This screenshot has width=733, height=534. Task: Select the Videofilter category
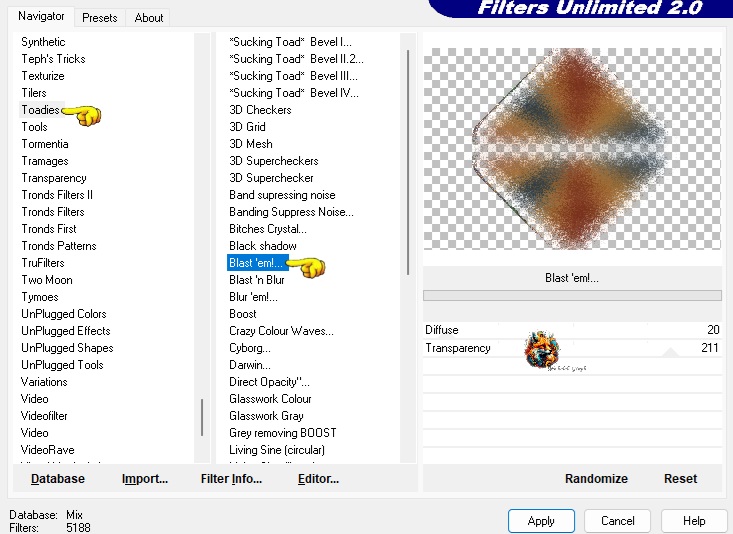pyautogui.click(x=44, y=416)
